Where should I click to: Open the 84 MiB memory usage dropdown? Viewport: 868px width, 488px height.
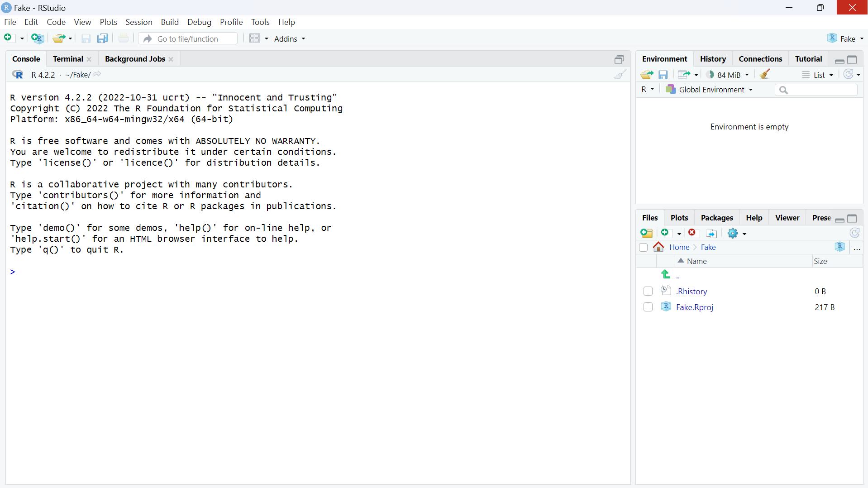pos(733,75)
